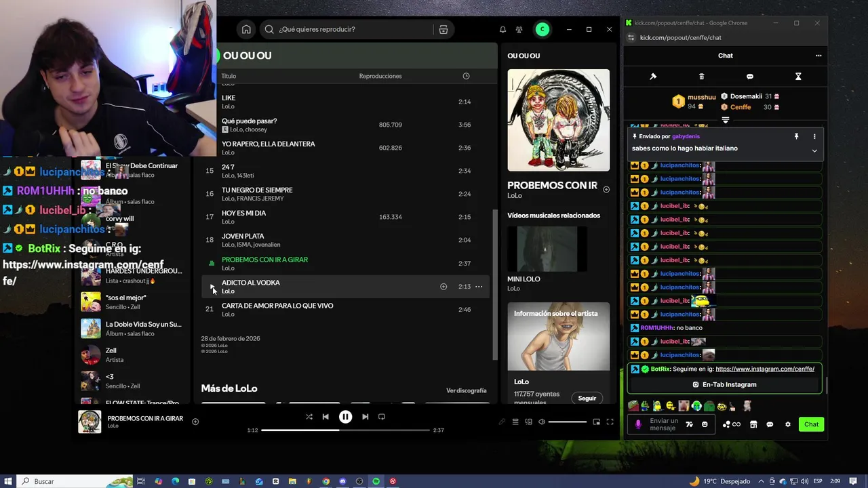Click the trash clear-chat icon
The image size is (868, 488).
pyautogui.click(x=702, y=77)
